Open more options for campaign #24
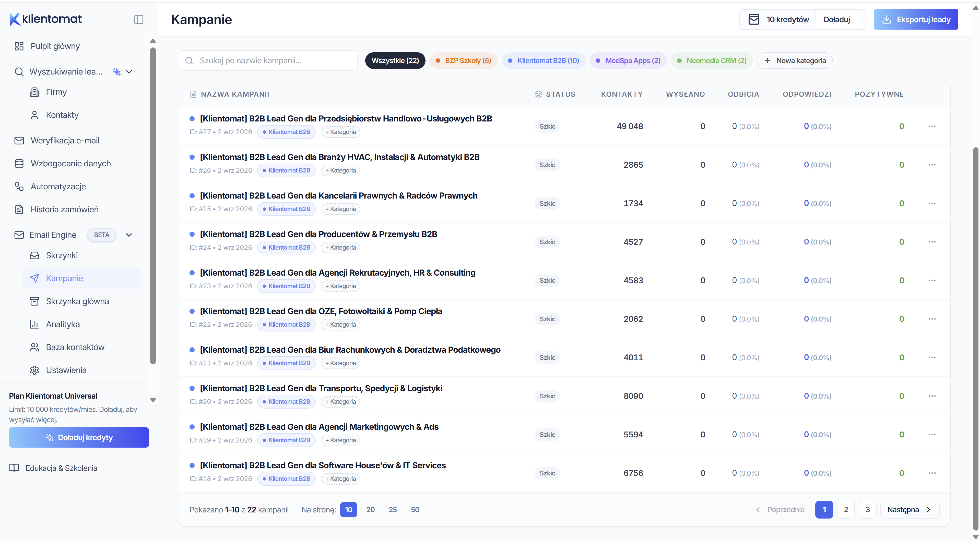 932,242
